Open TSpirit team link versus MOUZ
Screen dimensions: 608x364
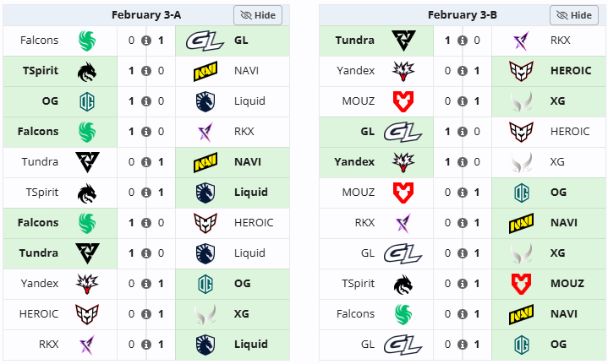click(x=359, y=284)
